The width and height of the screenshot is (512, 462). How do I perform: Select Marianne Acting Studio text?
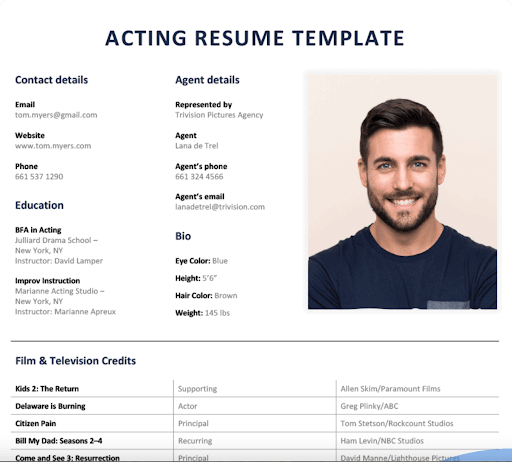point(60,291)
